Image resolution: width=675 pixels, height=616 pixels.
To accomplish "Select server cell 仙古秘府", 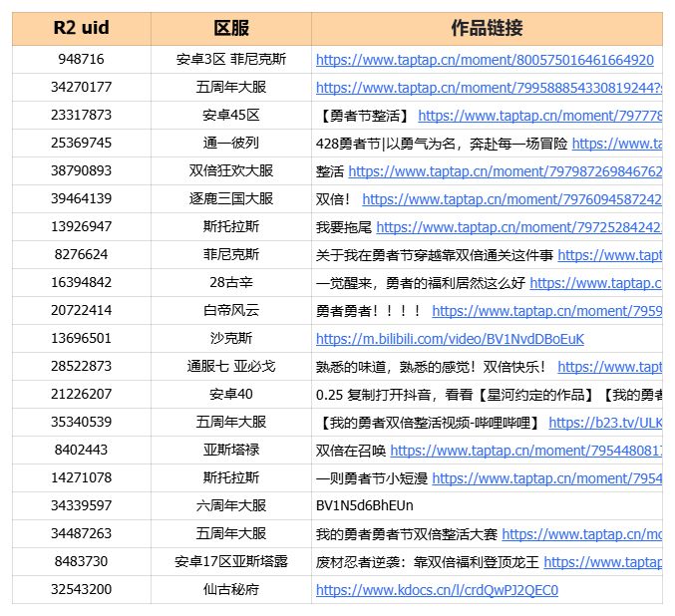I will (x=231, y=590).
